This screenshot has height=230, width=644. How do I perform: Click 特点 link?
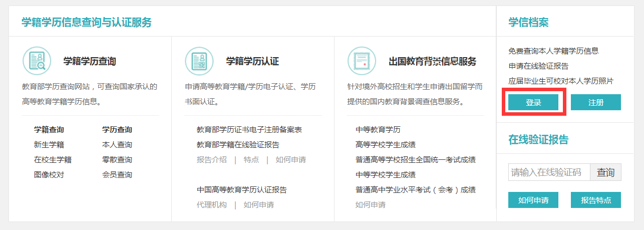tap(251, 160)
